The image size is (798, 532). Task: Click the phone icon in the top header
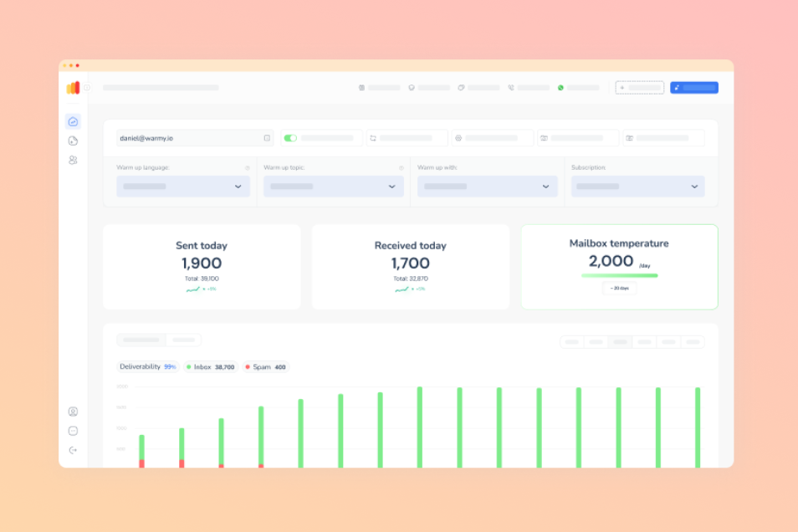coord(511,88)
